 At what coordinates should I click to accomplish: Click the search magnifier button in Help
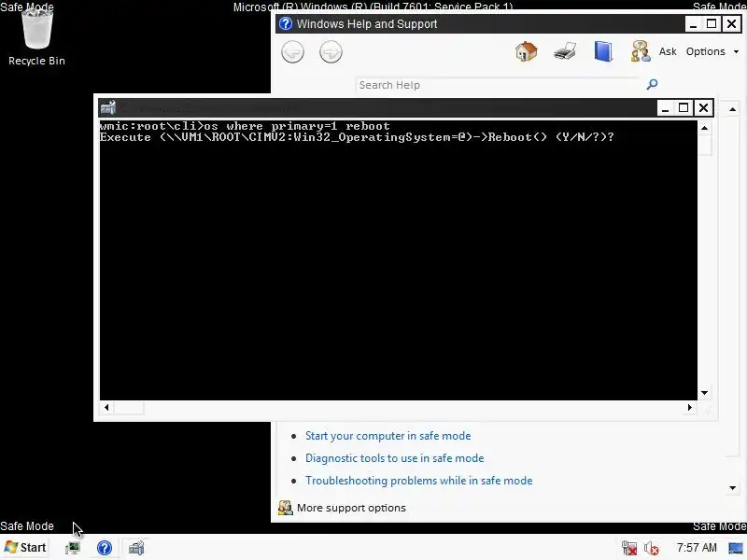652,84
